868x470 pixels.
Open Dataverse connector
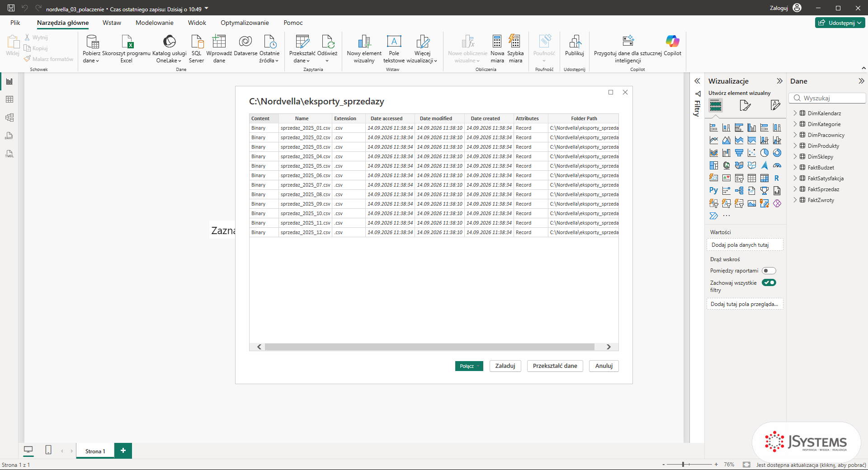245,45
